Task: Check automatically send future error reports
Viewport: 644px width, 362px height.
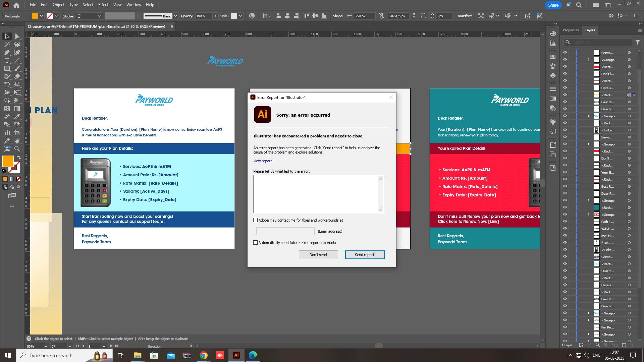Action: tap(256, 243)
